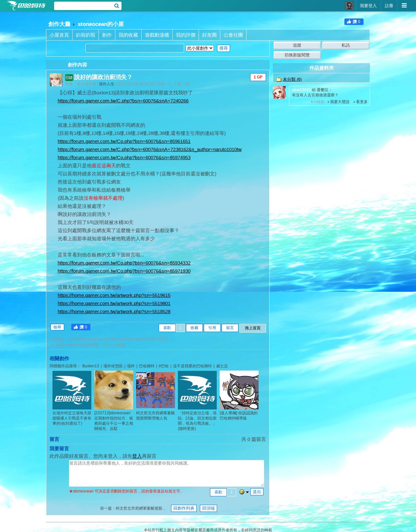Switch to the 叭啦叭啦 tab
The height and width of the screenshot is (532, 416).
click(x=86, y=35)
